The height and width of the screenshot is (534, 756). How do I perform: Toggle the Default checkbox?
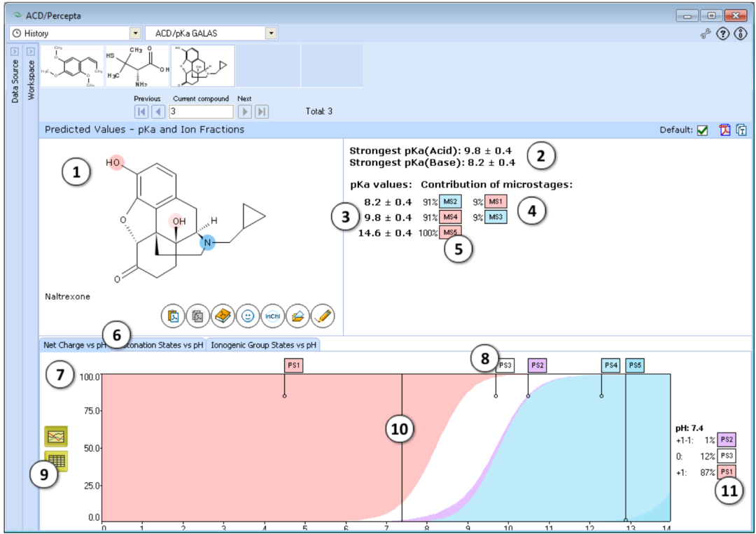coord(701,129)
